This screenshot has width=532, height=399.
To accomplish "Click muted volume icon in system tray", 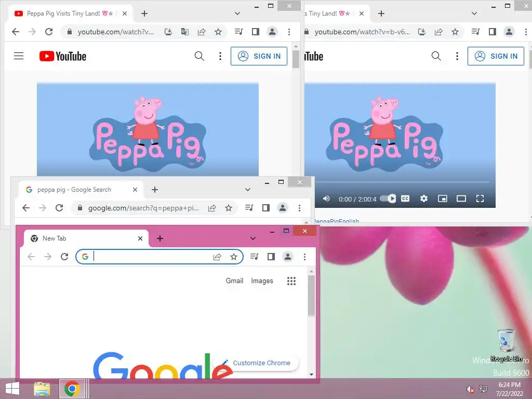I will click(x=470, y=389).
